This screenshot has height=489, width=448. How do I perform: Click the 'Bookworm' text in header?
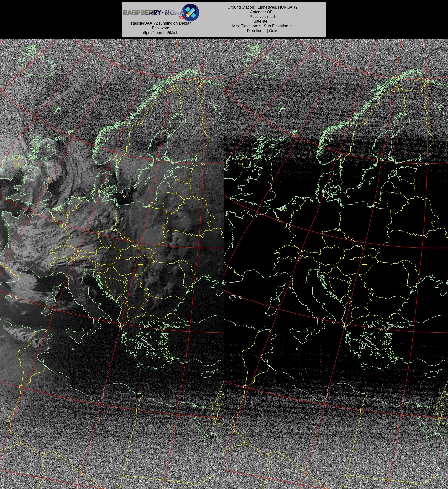click(x=161, y=28)
